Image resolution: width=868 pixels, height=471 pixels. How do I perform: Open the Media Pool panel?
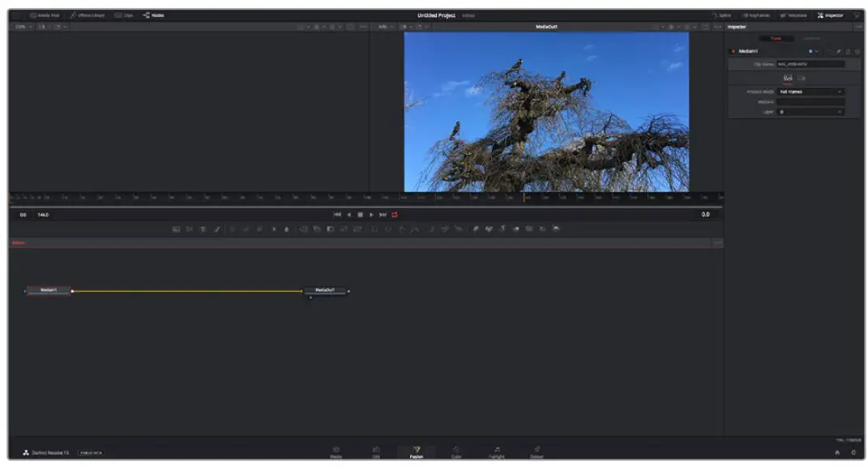(45, 15)
